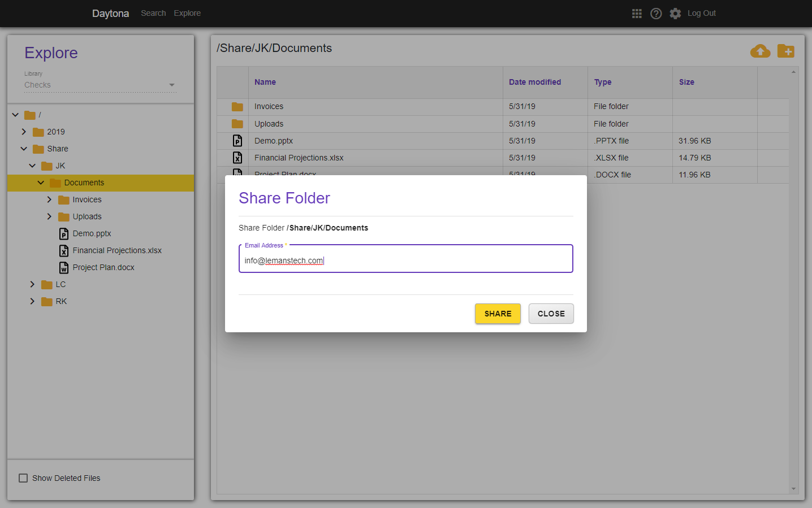
Task: Click the yellow SHARE button
Action: point(498,314)
